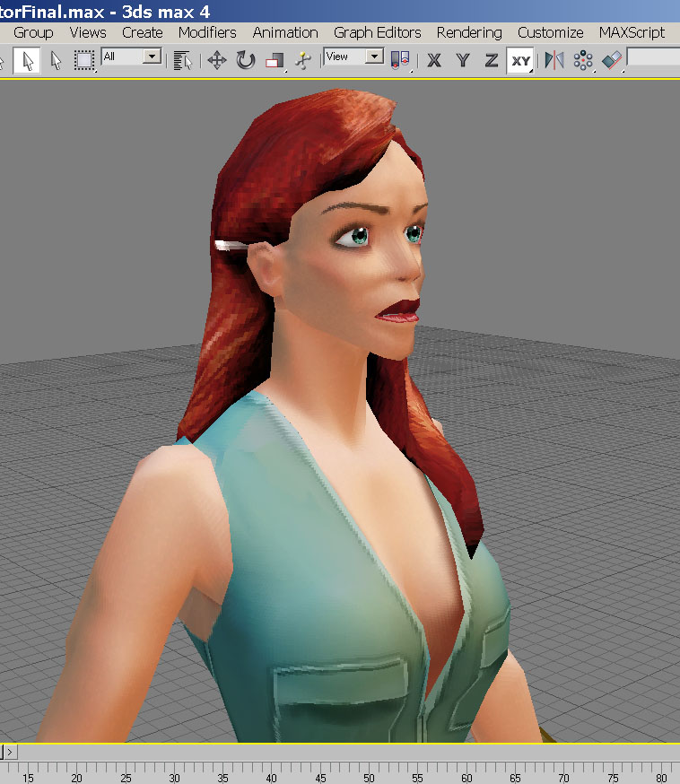Open the Select by Name list
The width and height of the screenshot is (680, 784).
(183, 61)
